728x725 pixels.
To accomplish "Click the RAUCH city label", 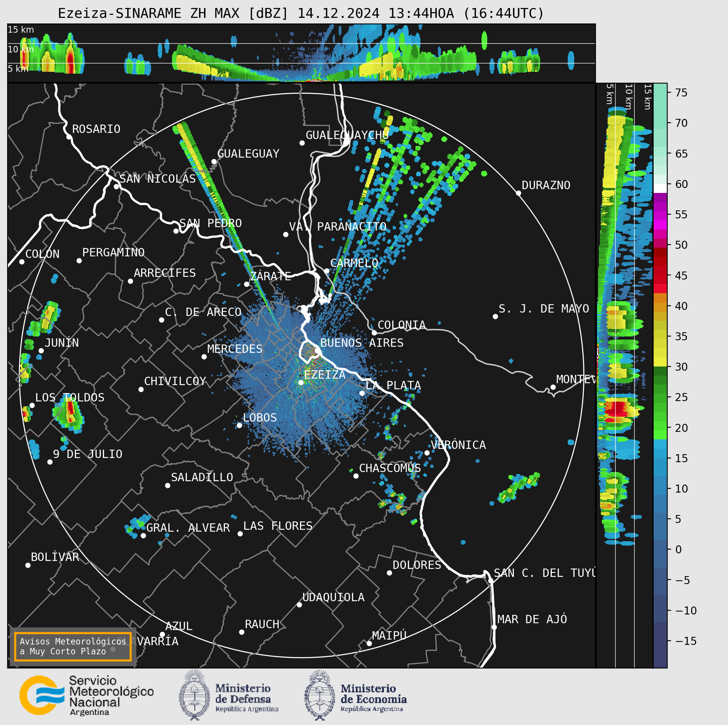I will coord(262,624).
